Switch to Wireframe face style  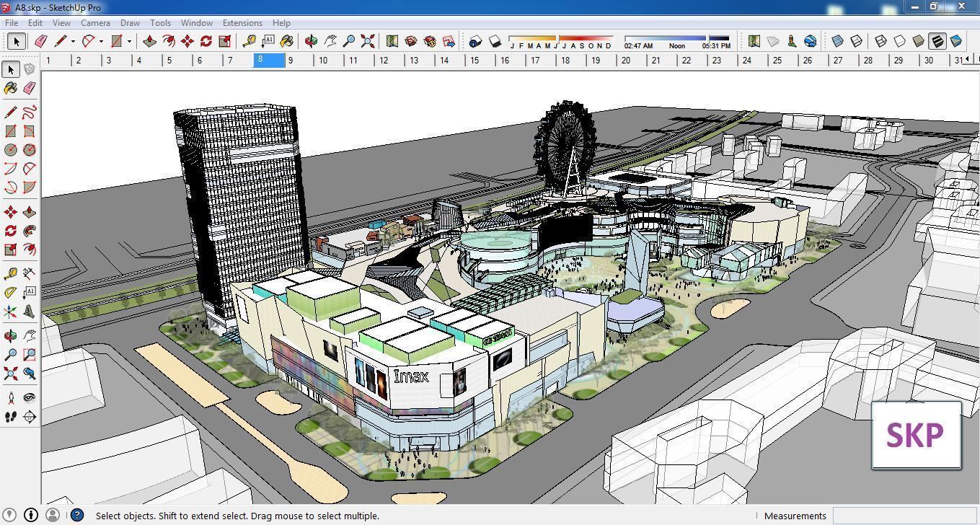tap(880, 42)
